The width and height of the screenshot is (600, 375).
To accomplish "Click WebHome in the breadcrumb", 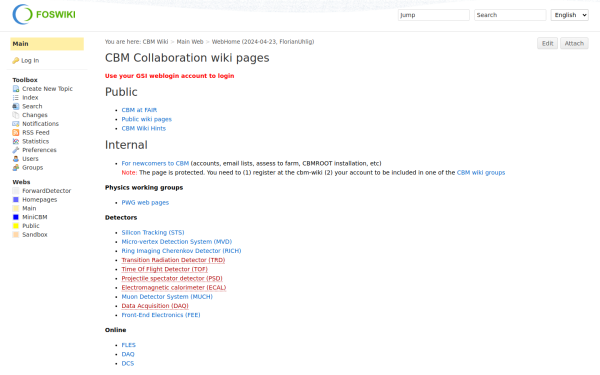I will click(226, 42).
